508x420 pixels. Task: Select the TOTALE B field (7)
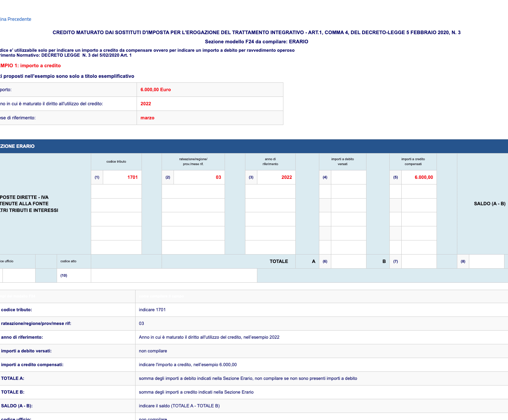[x=419, y=261]
